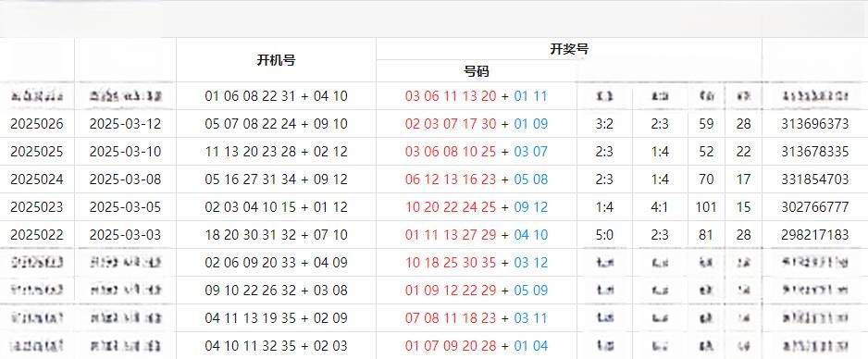Click the sum value 101

(x=706, y=207)
